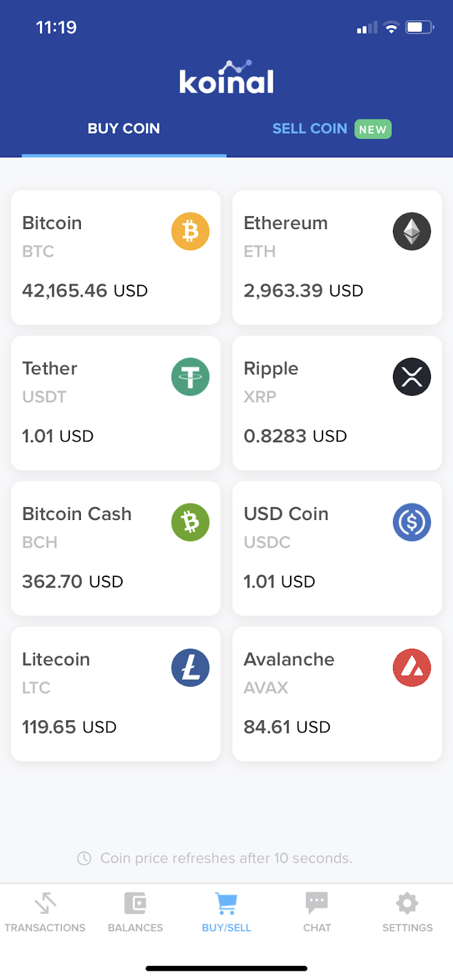
Task: Tap the Ethereum 2,963.39 USD price
Action: (x=303, y=290)
